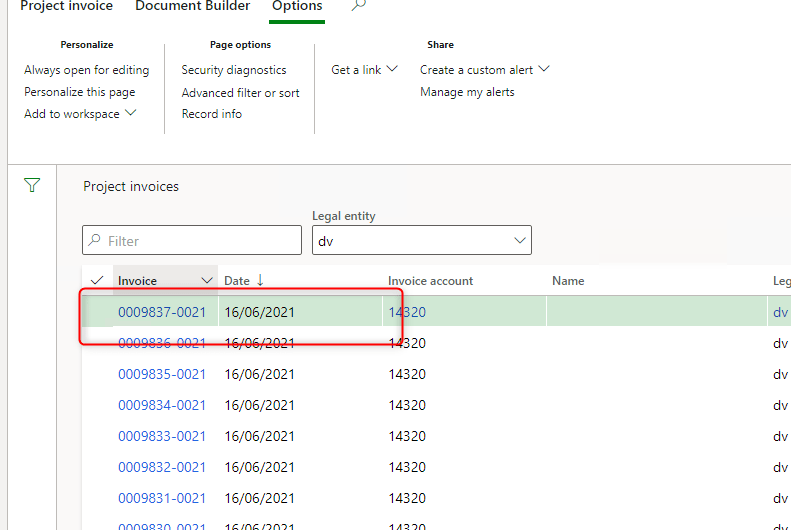The image size is (791, 530).
Task: Open the filter pane funnel icon
Action: pos(32,185)
